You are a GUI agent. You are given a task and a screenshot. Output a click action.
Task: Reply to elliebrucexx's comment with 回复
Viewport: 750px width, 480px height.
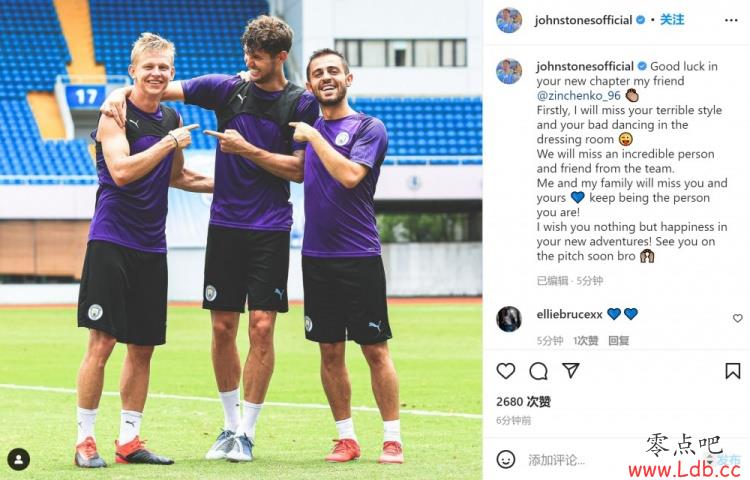(618, 340)
